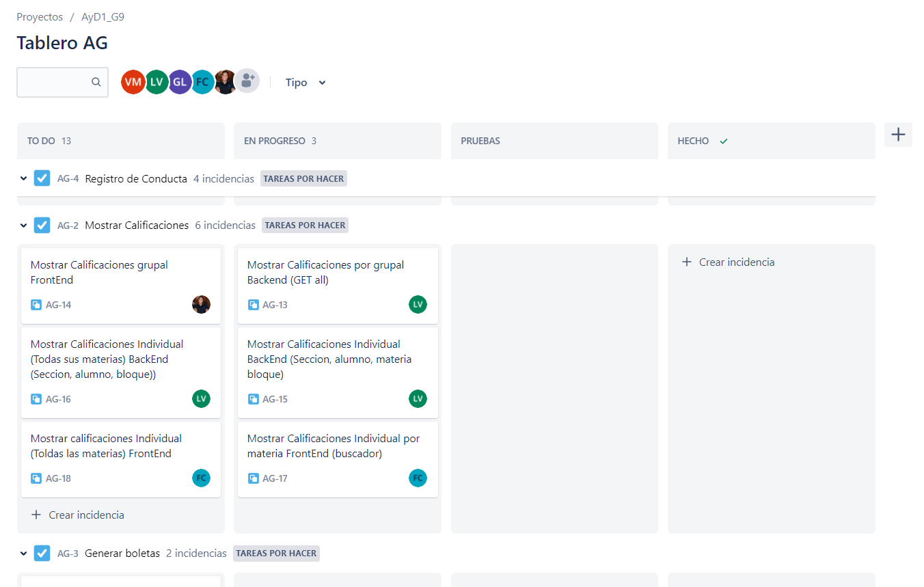Open LV assignee on AG-15 card

coord(418,398)
